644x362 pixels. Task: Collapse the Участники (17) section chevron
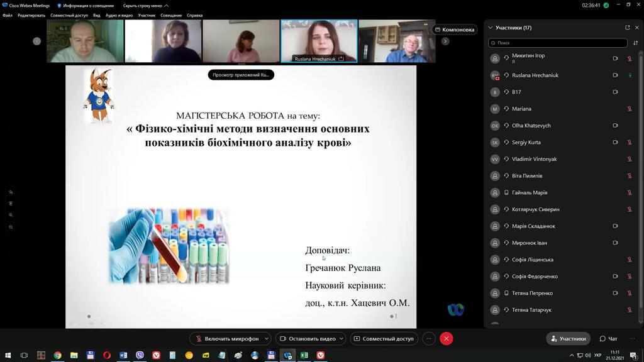coord(490,28)
